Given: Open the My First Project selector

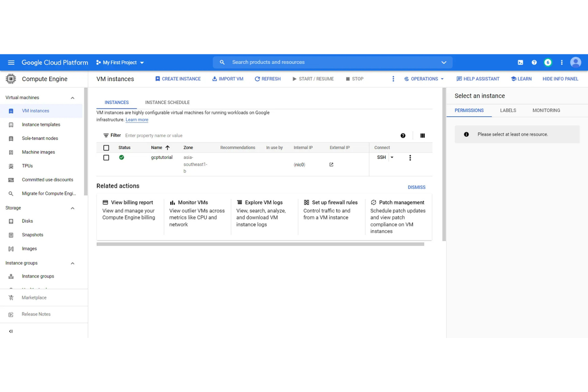Looking at the screenshot, I should point(119,62).
